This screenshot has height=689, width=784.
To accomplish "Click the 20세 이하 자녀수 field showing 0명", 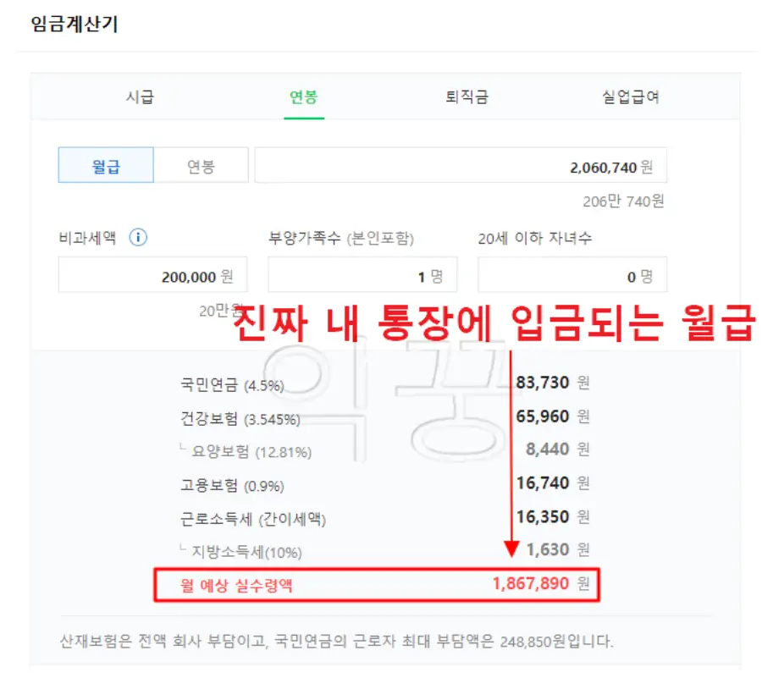I will [571, 275].
